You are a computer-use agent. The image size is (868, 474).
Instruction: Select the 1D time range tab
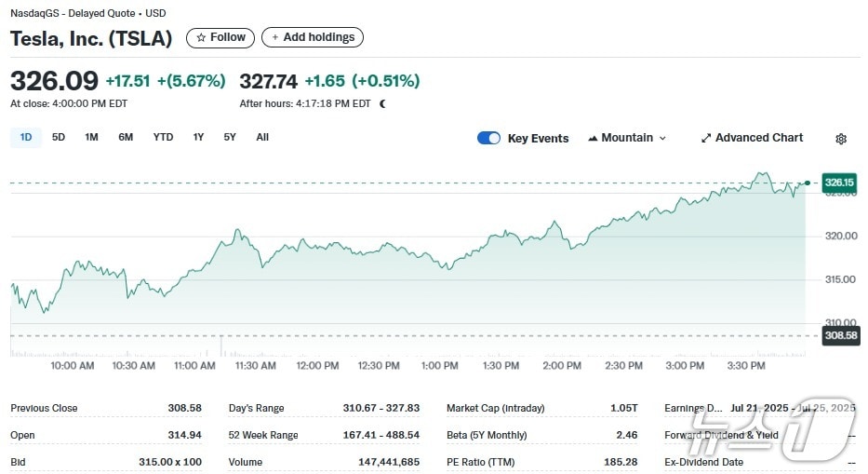tap(26, 137)
